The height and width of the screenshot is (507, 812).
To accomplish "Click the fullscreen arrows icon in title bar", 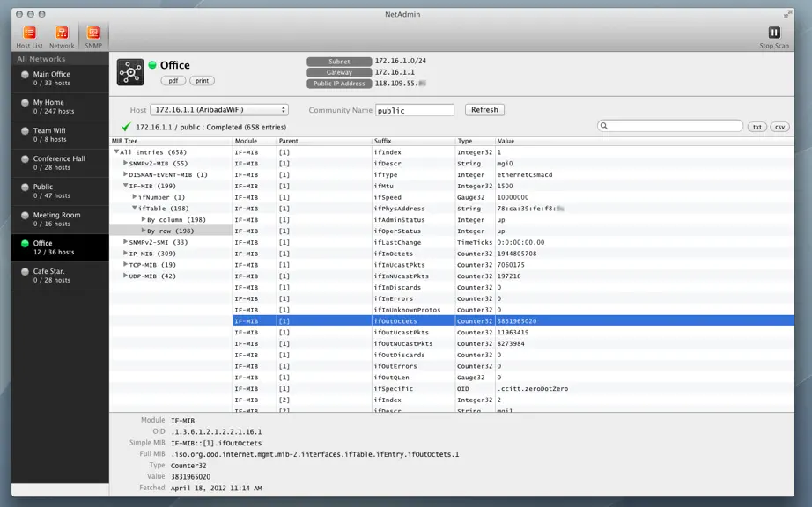I will [786, 15].
